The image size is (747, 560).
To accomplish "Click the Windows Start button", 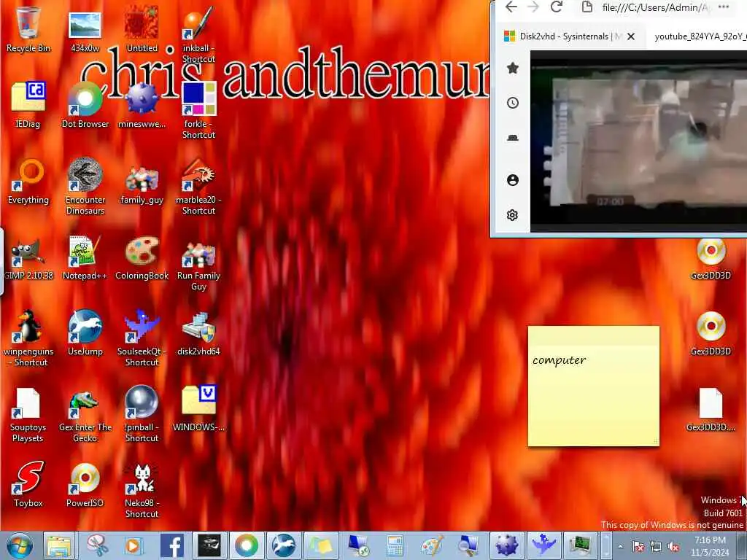I will pyautogui.click(x=20, y=545).
